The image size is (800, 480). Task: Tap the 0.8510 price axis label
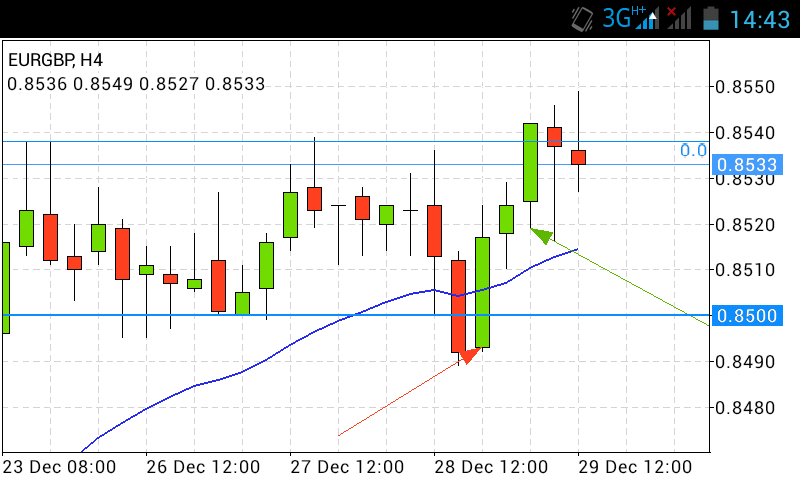pyautogui.click(x=745, y=269)
